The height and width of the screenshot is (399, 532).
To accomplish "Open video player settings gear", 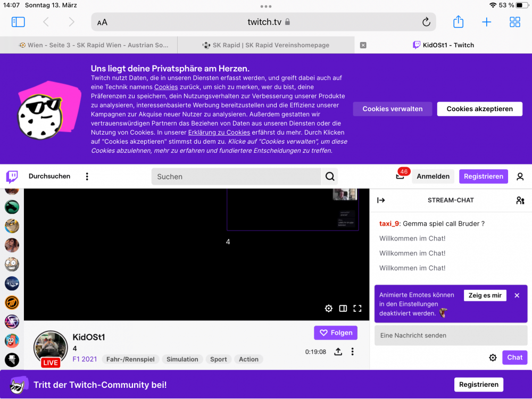I will [328, 309].
